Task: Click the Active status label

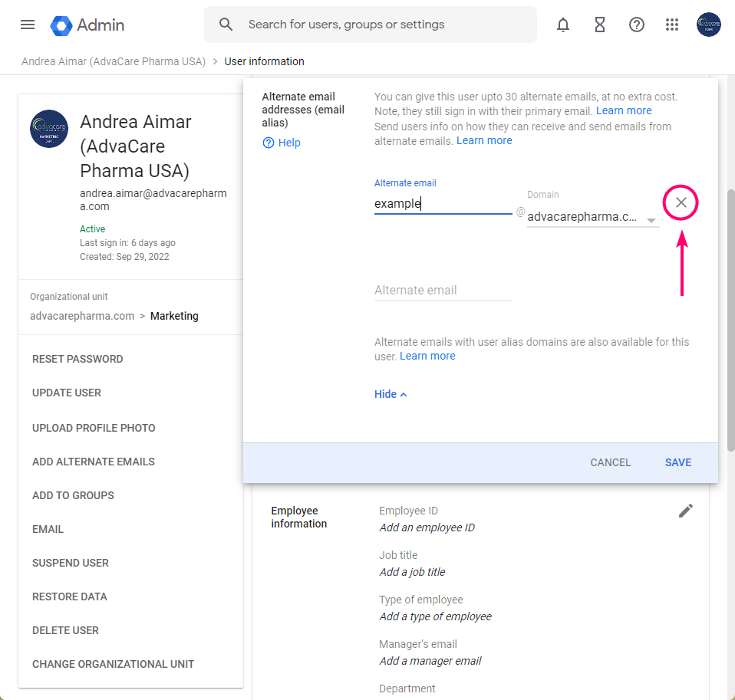Action: click(x=92, y=228)
